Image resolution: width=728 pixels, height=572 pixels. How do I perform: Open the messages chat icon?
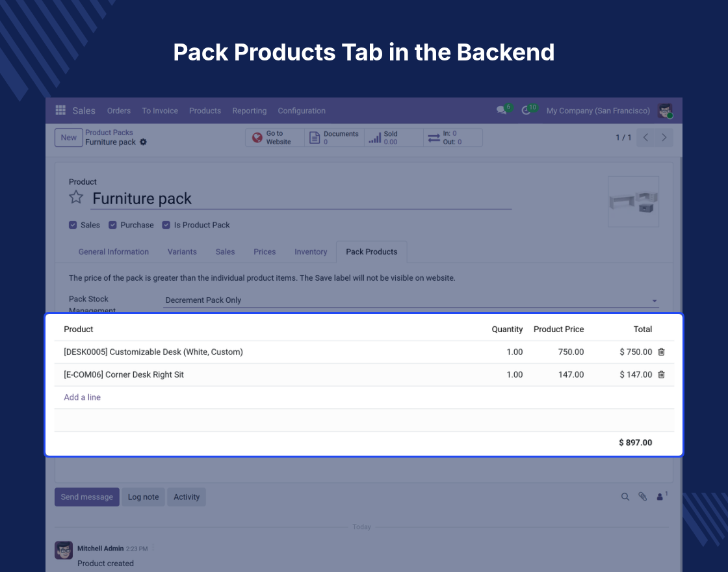pos(501,110)
